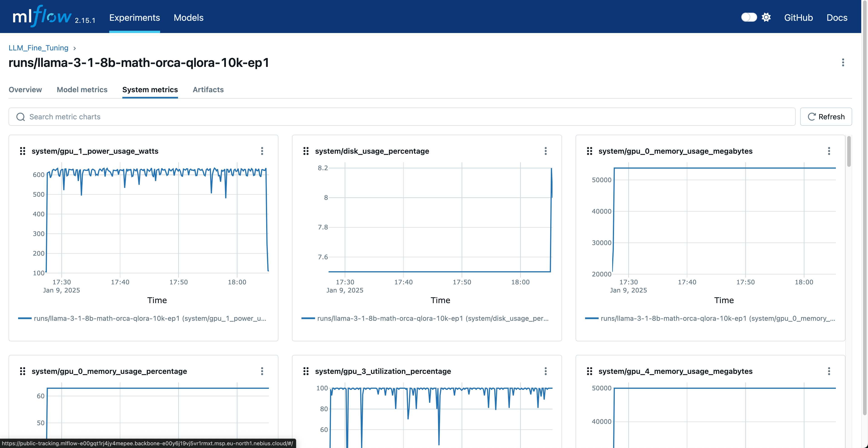Focus the Search metric charts field
The image size is (868, 448).
click(x=402, y=117)
